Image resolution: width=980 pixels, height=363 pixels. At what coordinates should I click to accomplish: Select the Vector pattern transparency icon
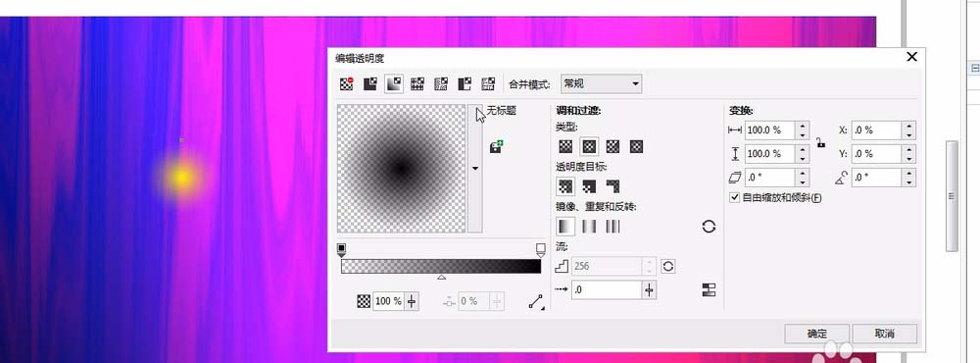click(x=417, y=83)
